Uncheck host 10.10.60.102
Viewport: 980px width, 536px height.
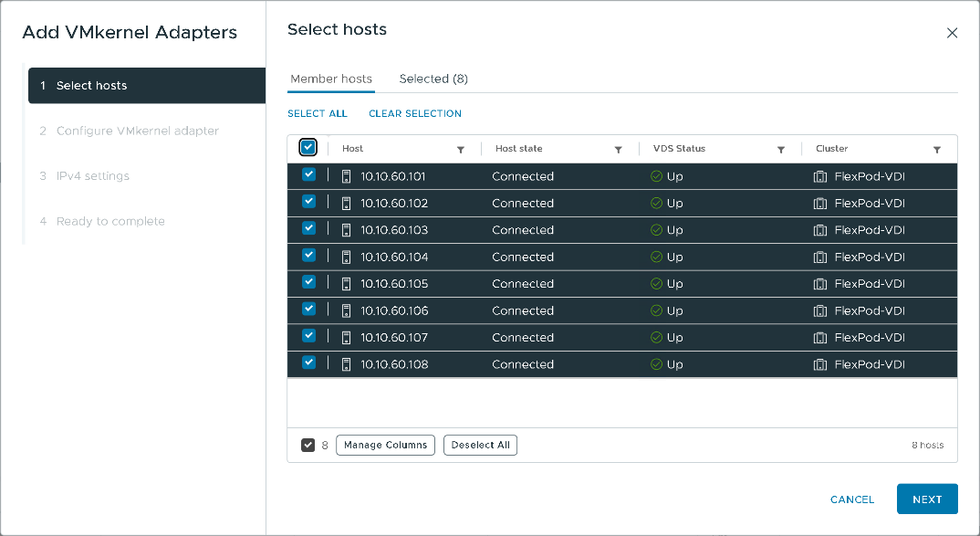pyautogui.click(x=308, y=202)
